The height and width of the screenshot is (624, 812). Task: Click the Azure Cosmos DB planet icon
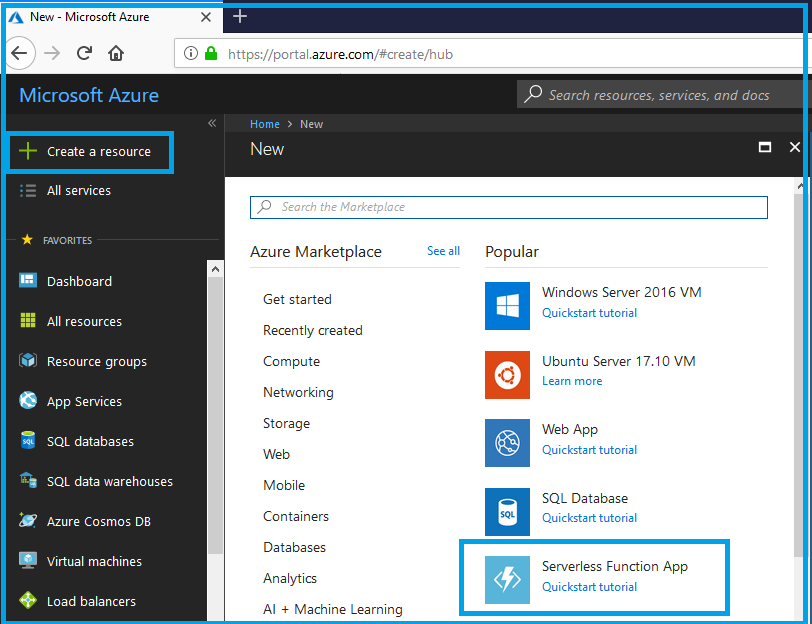pos(27,520)
